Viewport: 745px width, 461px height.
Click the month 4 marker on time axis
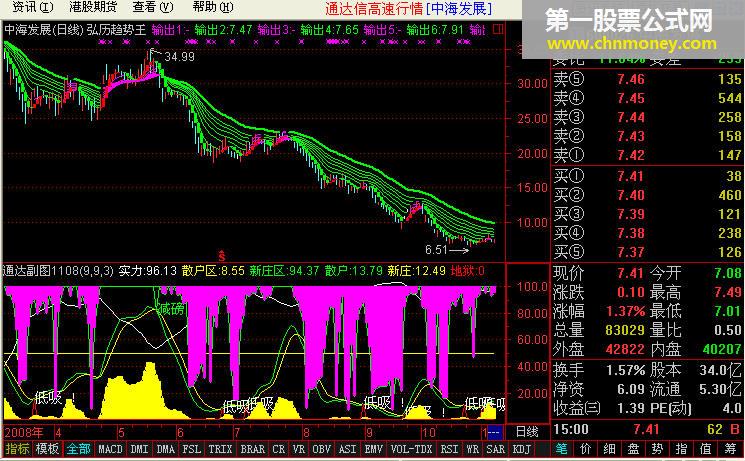pos(58,432)
